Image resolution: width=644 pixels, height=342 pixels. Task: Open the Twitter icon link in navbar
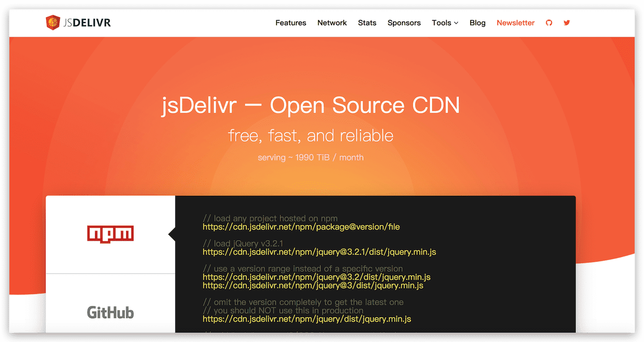click(567, 23)
